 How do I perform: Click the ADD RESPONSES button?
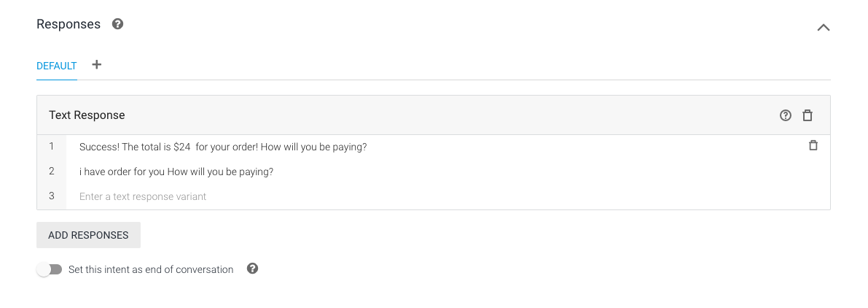point(89,235)
